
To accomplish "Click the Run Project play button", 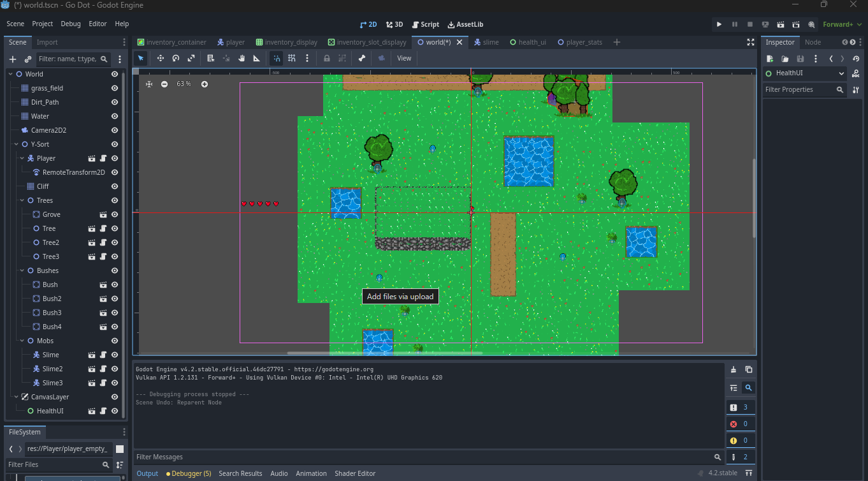I will [719, 24].
